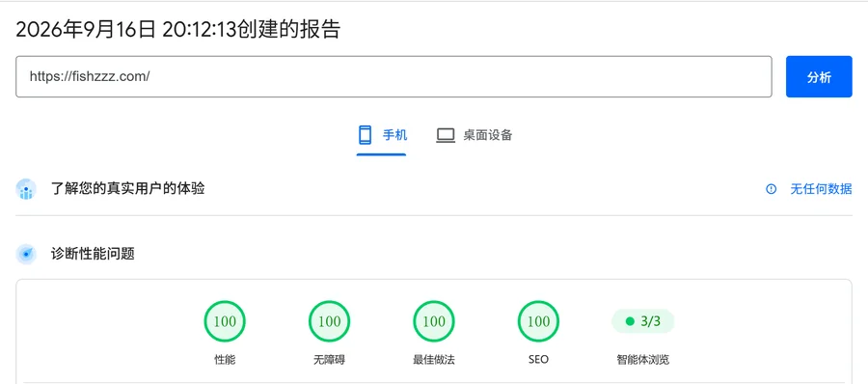Click the 分析 analyze button

[x=819, y=76]
